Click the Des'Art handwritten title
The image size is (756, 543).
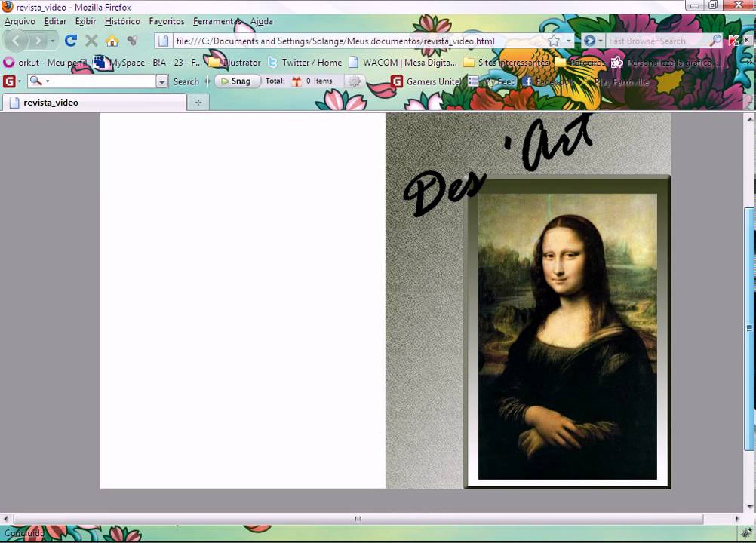coord(497,164)
